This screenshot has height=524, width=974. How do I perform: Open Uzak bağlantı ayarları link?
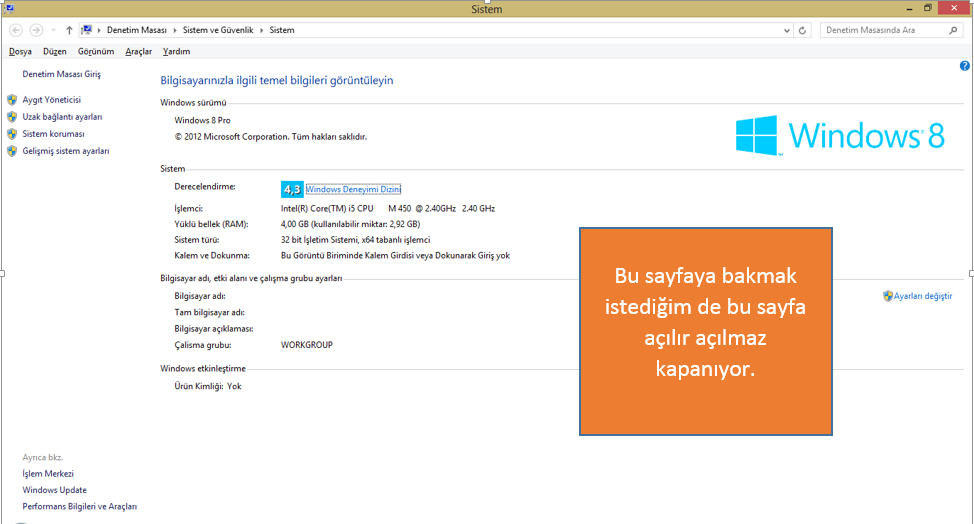[62, 117]
